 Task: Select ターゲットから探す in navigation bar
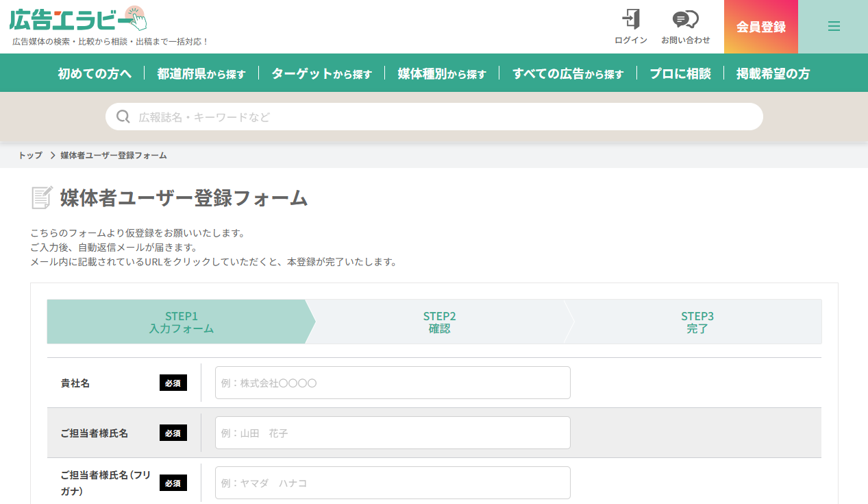(x=321, y=73)
